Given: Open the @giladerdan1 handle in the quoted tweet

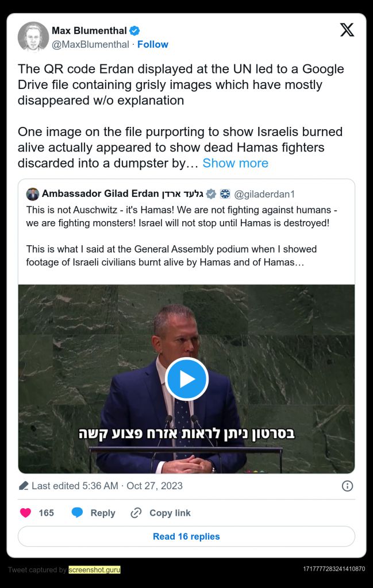Looking at the screenshot, I should 264,194.
